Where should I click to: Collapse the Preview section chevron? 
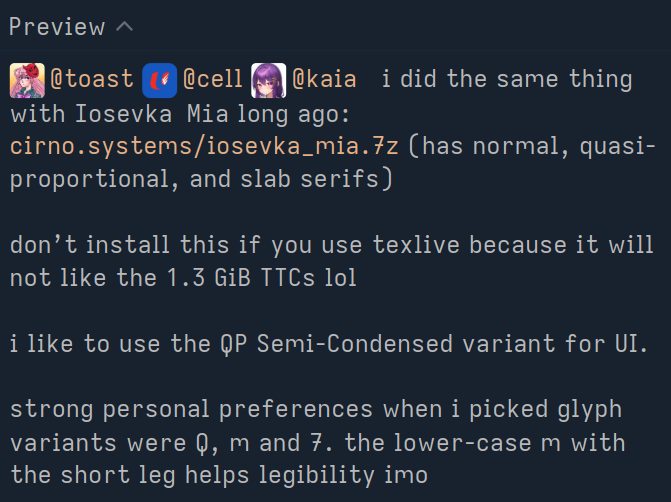click(x=125, y=27)
